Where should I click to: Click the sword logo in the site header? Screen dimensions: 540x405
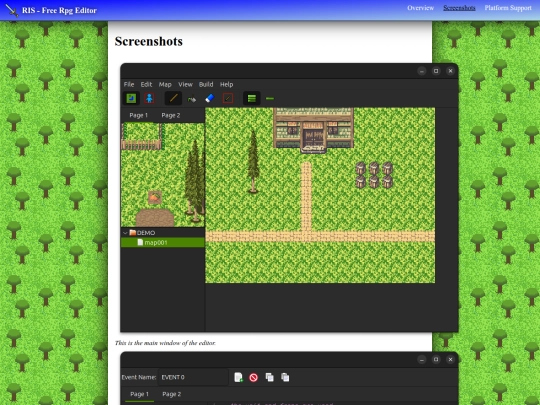pyautogui.click(x=12, y=10)
